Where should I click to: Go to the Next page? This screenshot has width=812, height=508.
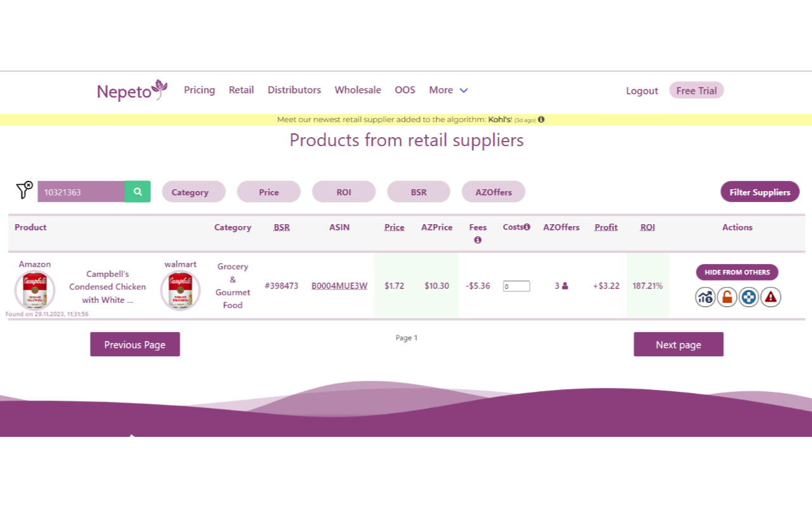point(679,344)
